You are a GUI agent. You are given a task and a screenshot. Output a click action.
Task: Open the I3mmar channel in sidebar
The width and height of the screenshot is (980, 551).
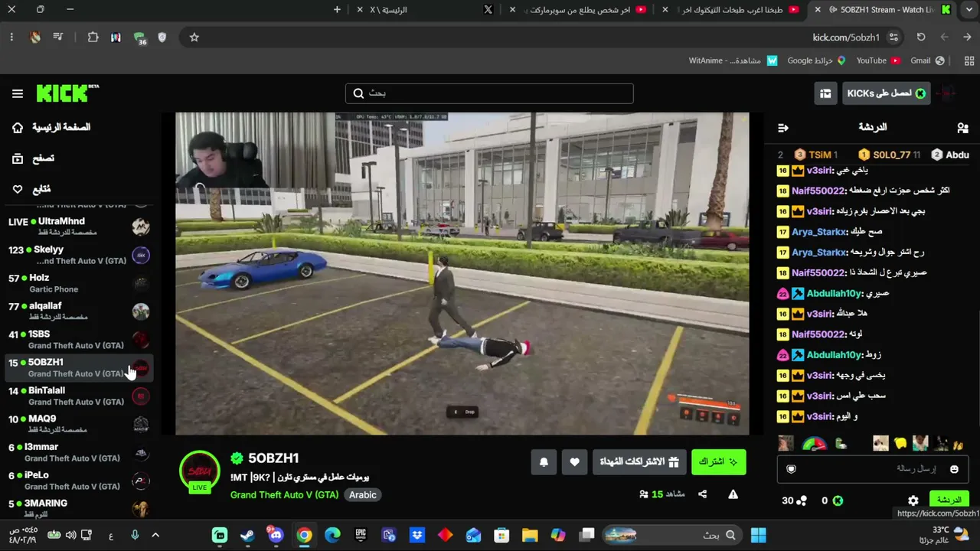[79, 452]
